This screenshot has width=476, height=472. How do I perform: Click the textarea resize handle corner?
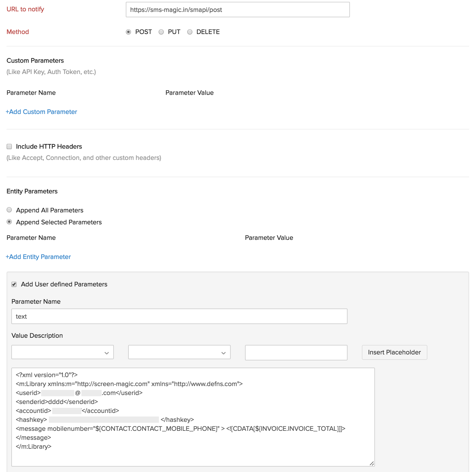pyautogui.click(x=372, y=463)
